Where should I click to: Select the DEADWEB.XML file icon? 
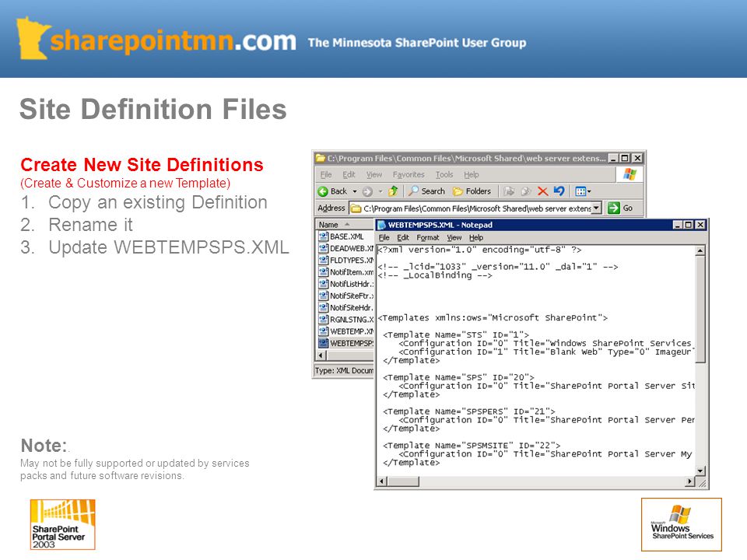324,249
